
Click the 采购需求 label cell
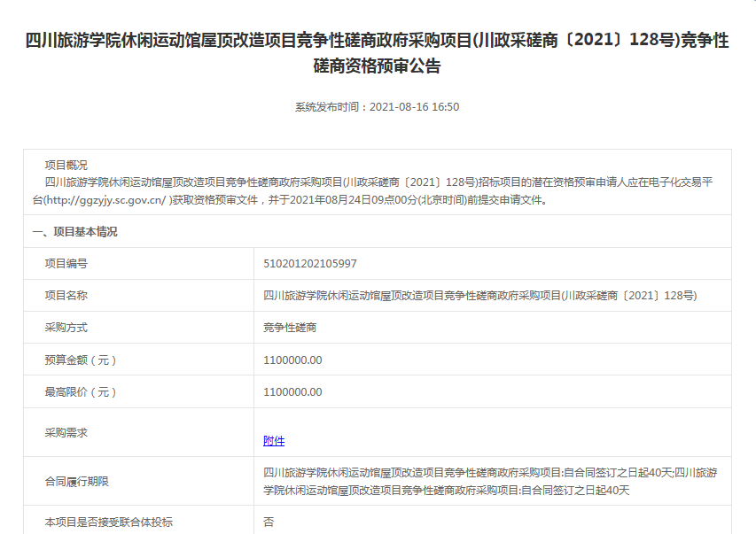pyautogui.click(x=139, y=432)
